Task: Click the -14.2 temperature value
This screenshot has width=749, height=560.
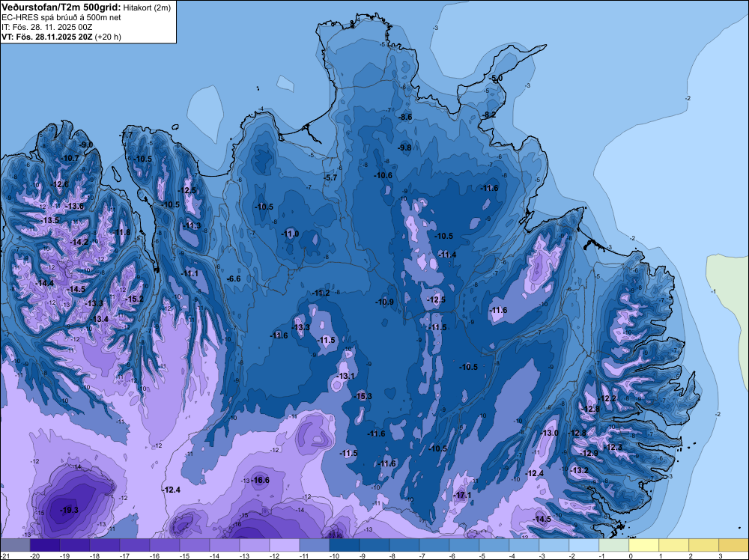Action: point(79,242)
